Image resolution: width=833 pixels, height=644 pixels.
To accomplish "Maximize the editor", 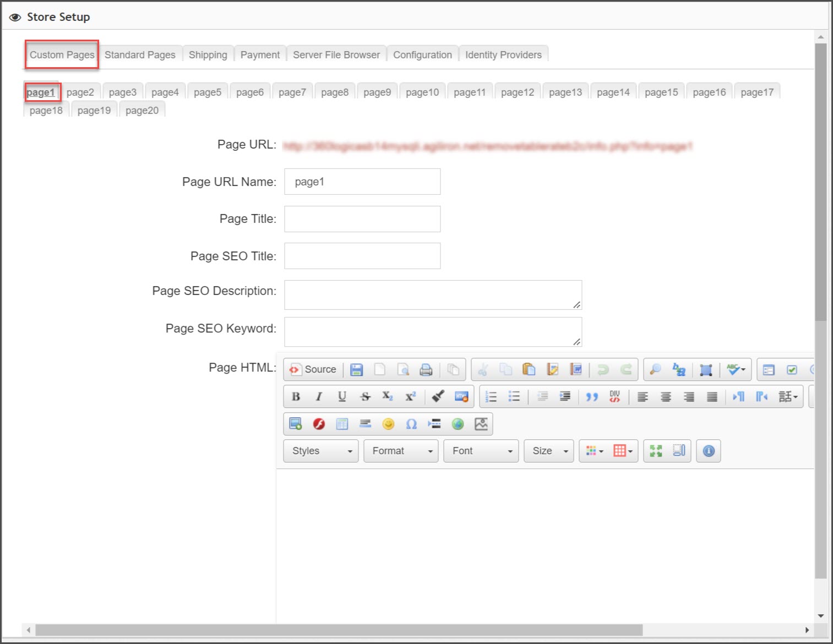I will pyautogui.click(x=656, y=451).
